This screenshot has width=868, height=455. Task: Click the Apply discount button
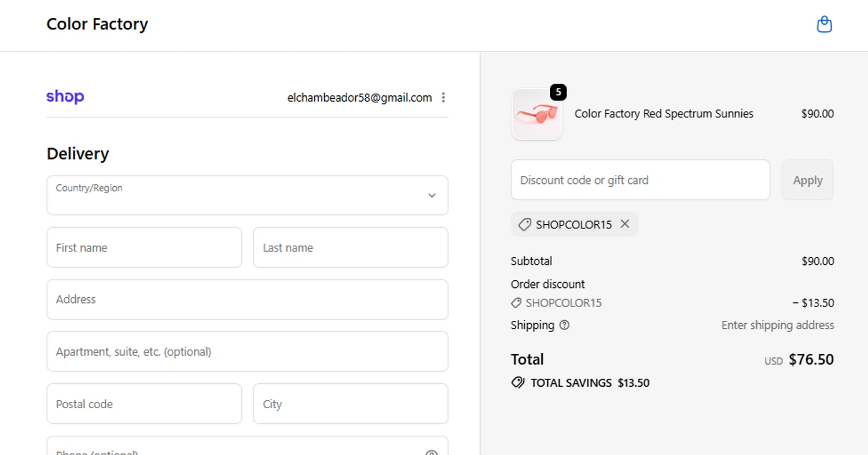(x=807, y=180)
